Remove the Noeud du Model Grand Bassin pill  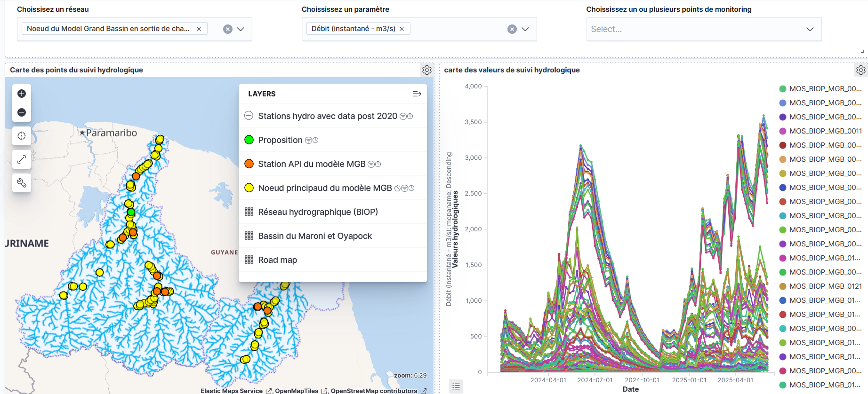pyautogui.click(x=199, y=29)
